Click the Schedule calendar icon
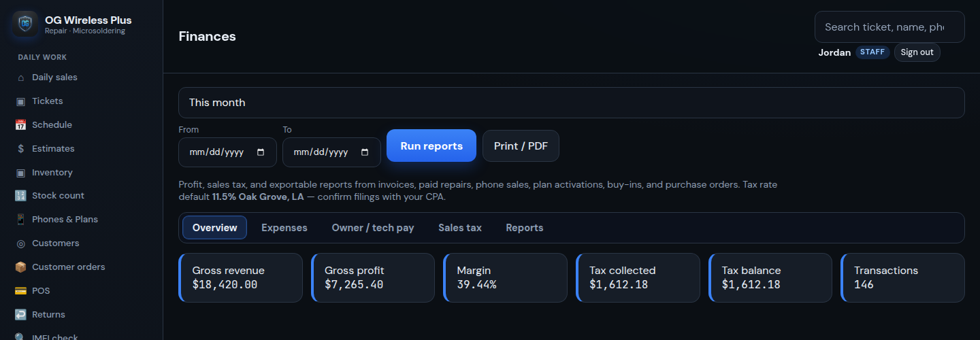The image size is (980, 340). tap(20, 125)
